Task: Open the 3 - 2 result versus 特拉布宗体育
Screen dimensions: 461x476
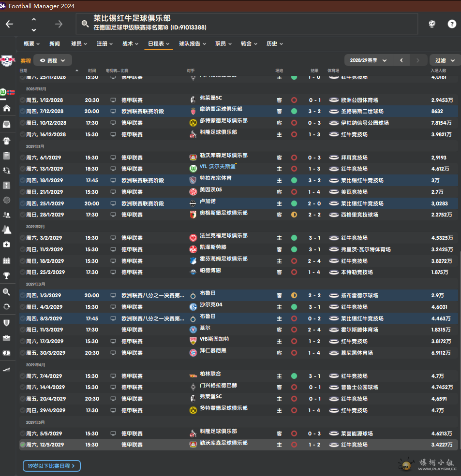Action: (314, 180)
